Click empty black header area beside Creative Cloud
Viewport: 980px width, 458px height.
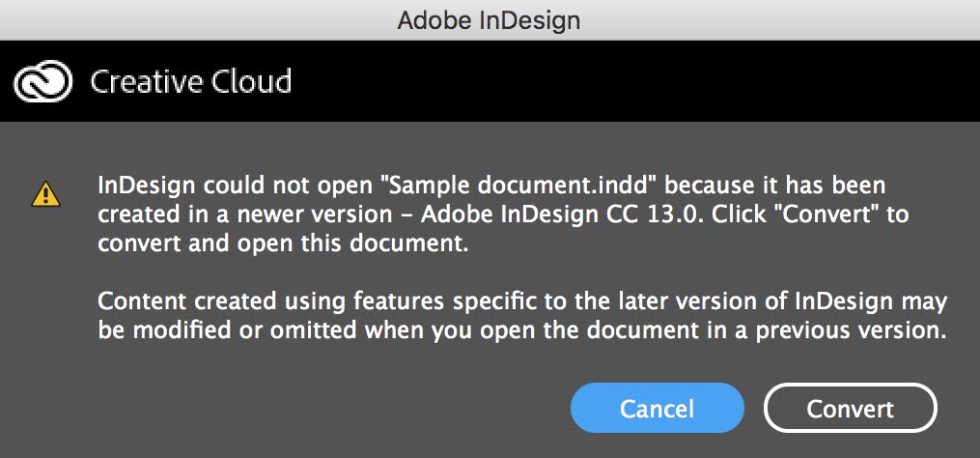click(628, 81)
